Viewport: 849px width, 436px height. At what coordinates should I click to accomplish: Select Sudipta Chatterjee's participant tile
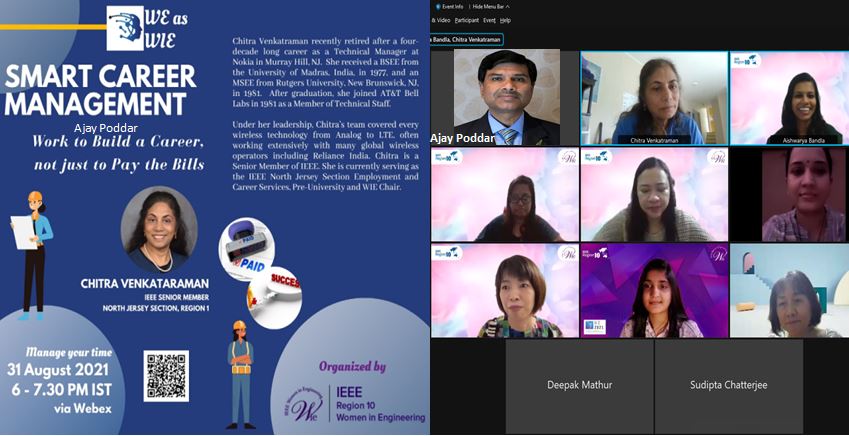click(728, 384)
